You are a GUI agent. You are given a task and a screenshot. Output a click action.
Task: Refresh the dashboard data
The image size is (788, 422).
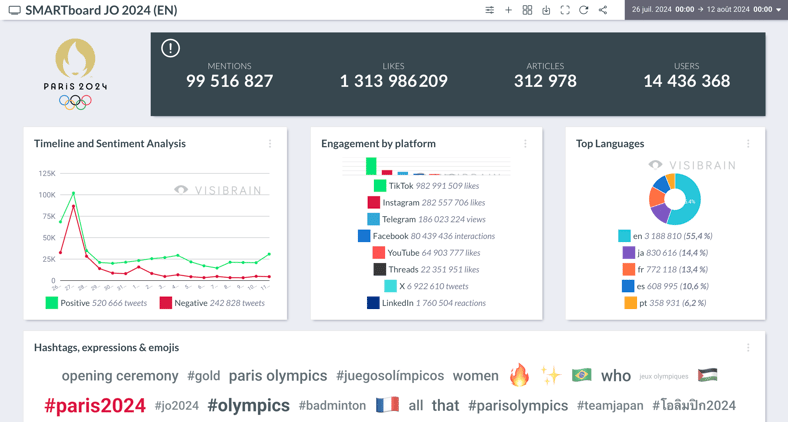pyautogui.click(x=583, y=10)
